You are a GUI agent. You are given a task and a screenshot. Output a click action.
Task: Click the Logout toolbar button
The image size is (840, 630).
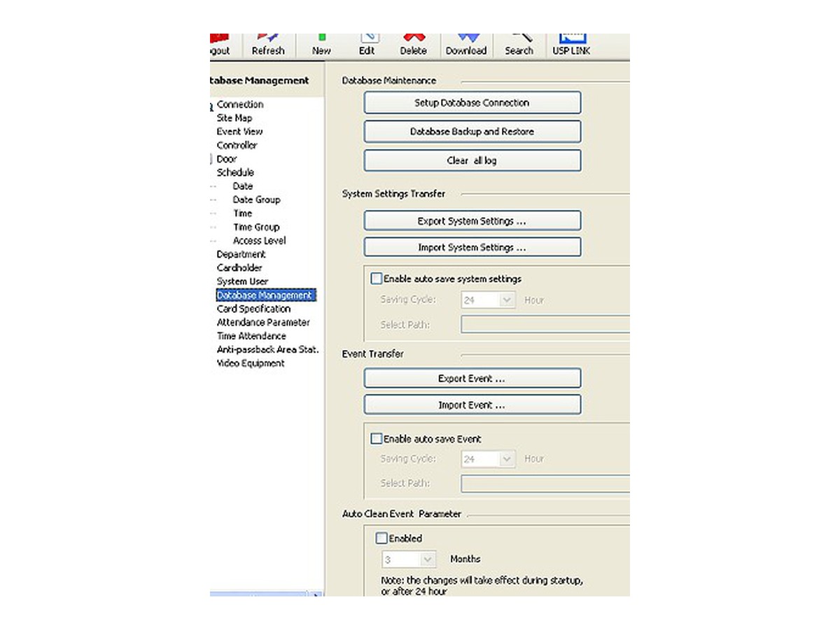[x=220, y=47]
